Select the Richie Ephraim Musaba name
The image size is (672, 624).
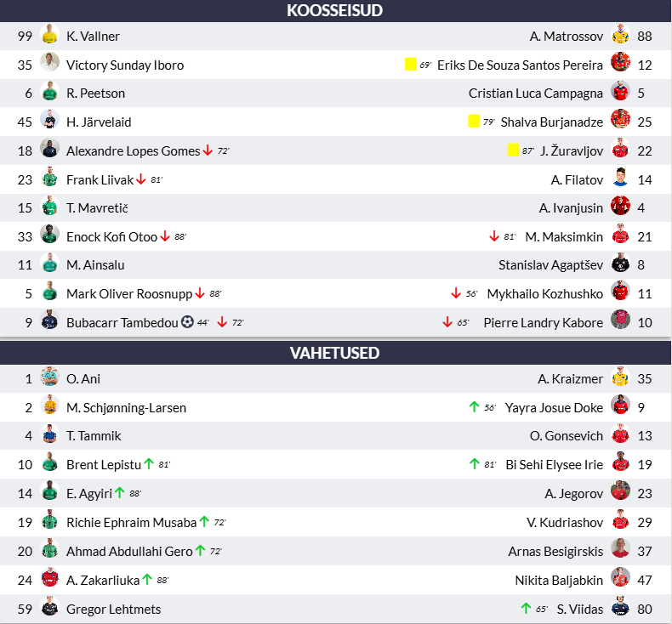click(x=132, y=523)
